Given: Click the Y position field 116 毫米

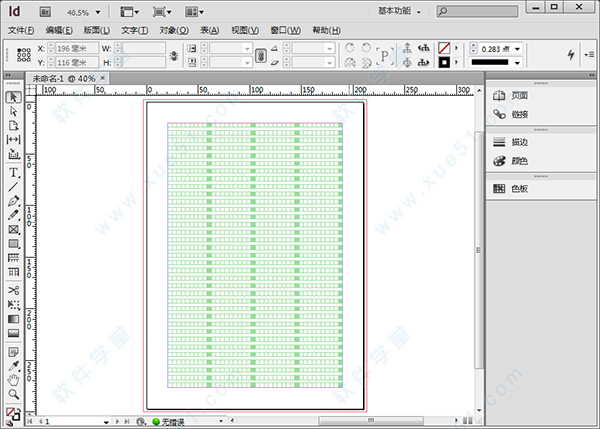Looking at the screenshot, I should pyautogui.click(x=77, y=62).
